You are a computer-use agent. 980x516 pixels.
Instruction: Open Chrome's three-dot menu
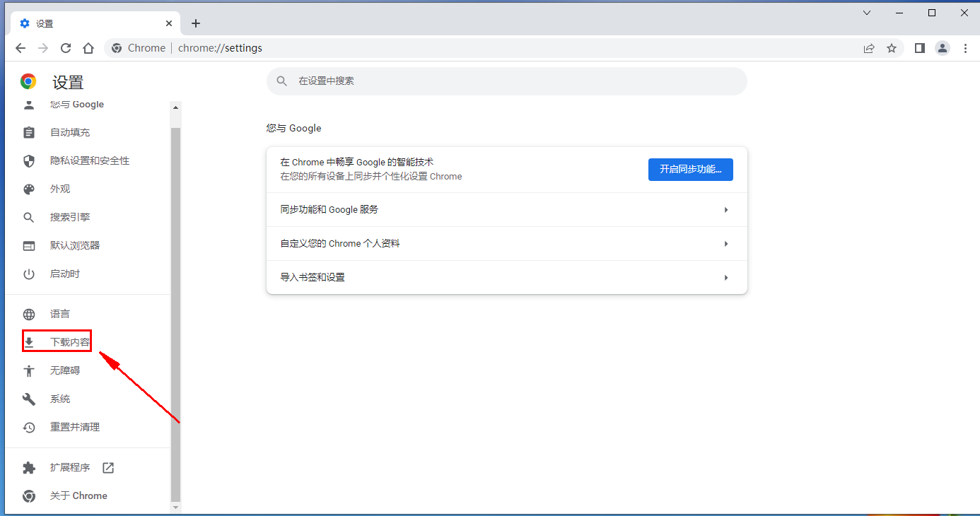(x=966, y=48)
